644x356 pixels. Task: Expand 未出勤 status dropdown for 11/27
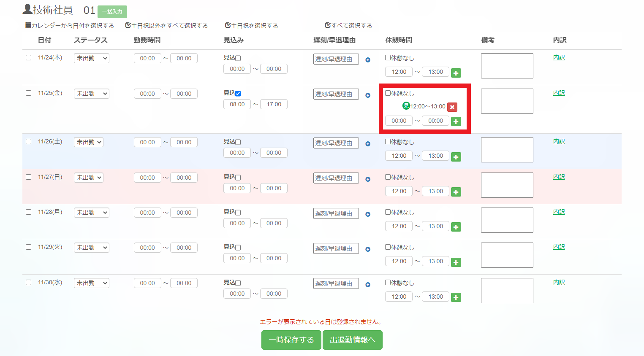(x=91, y=178)
